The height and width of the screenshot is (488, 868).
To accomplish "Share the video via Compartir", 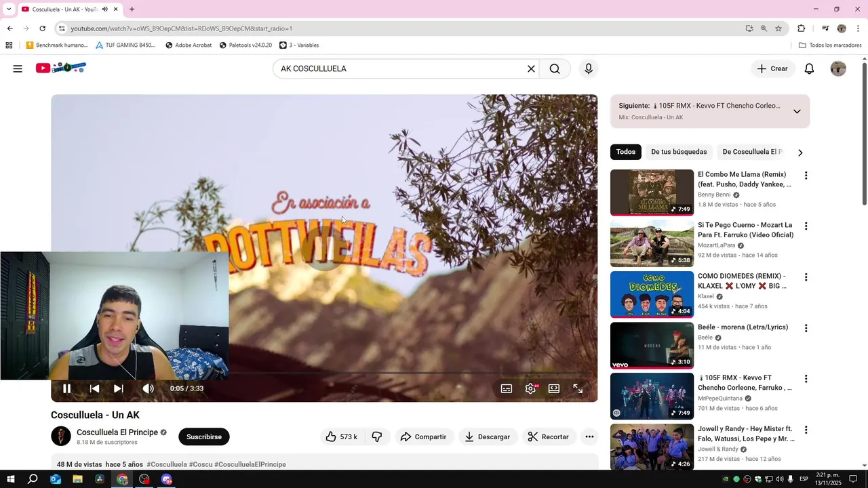I will pyautogui.click(x=423, y=436).
